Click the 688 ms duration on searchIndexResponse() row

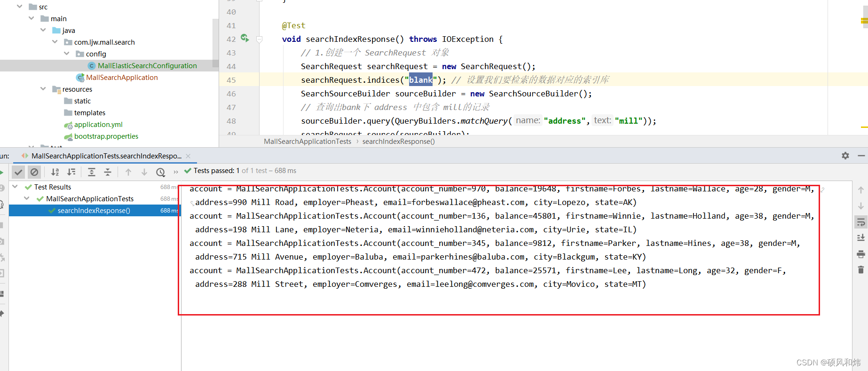(169, 211)
